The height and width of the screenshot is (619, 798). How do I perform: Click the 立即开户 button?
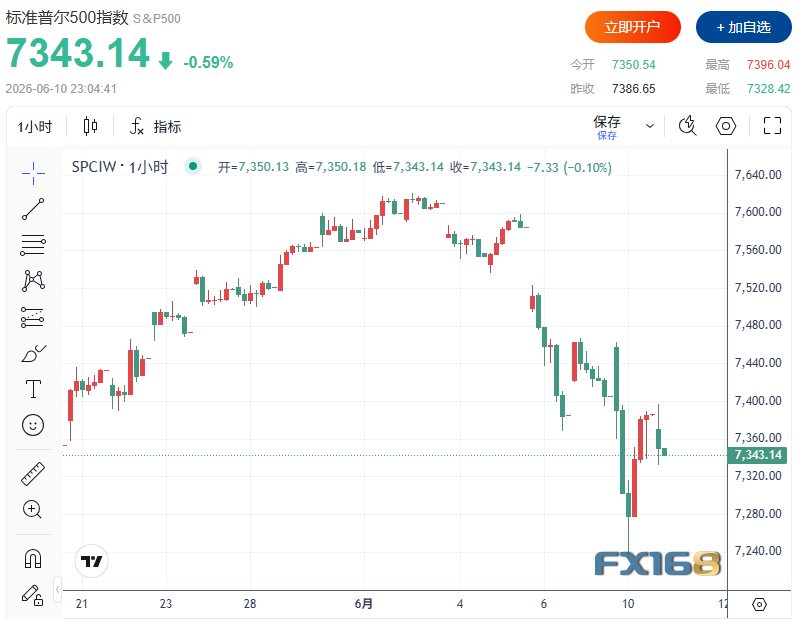pyautogui.click(x=633, y=27)
